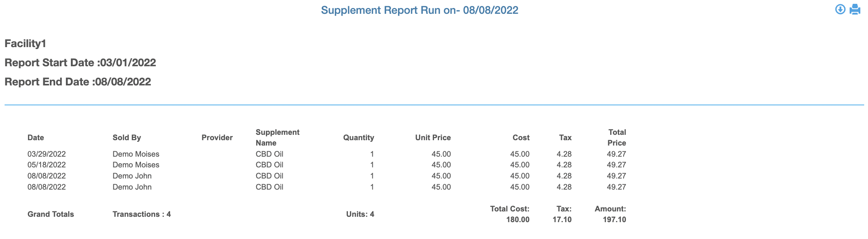The width and height of the screenshot is (868, 239).
Task: Click the Supplement Name column header
Action: [x=278, y=138]
